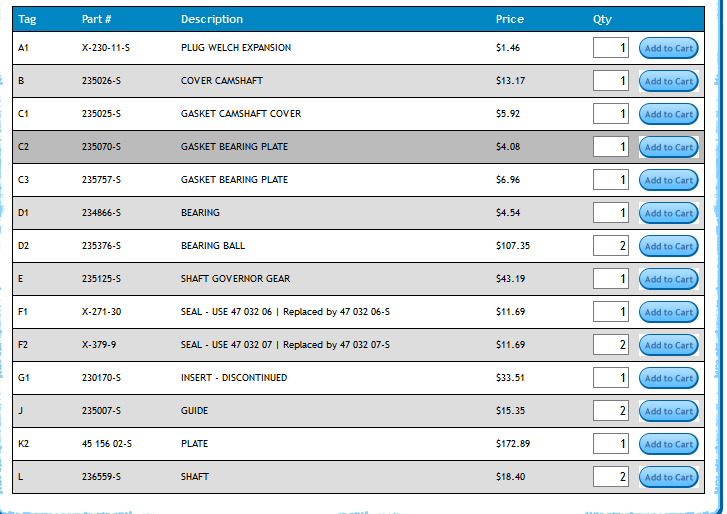The image size is (727, 514).
Task: Focus quantity box for GUIDE row
Action: [611, 411]
